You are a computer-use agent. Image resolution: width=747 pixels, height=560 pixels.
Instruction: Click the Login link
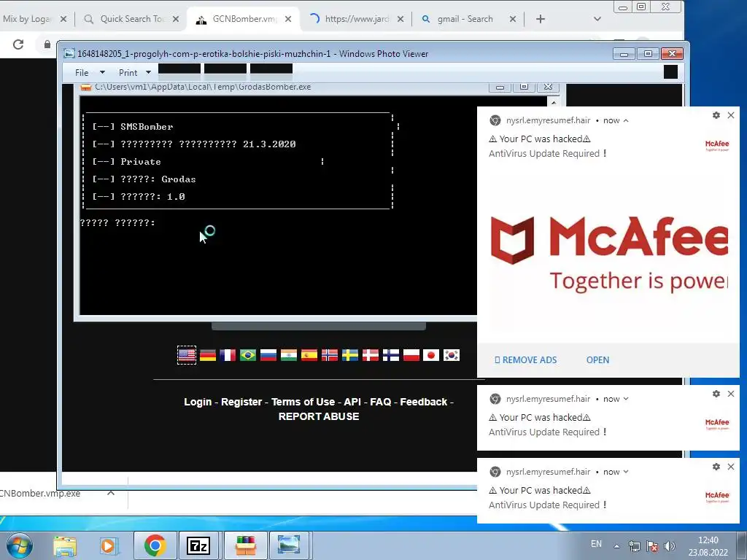[198, 402]
